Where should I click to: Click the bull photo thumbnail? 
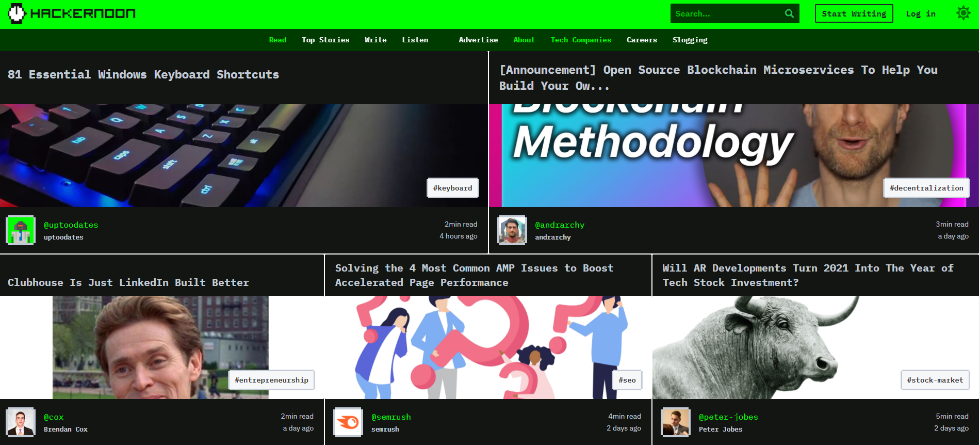tap(815, 347)
